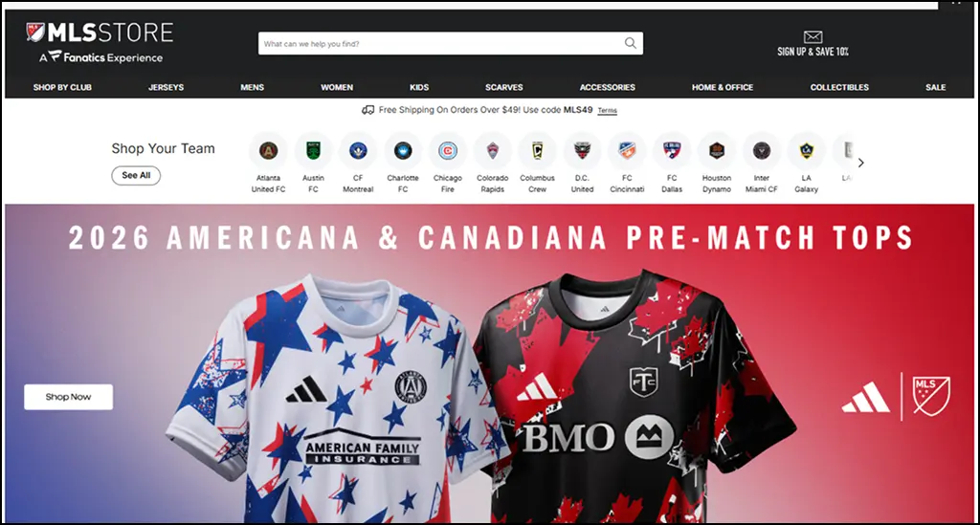The height and width of the screenshot is (525, 980).
Task: Click the See All teams button
Action: (136, 175)
